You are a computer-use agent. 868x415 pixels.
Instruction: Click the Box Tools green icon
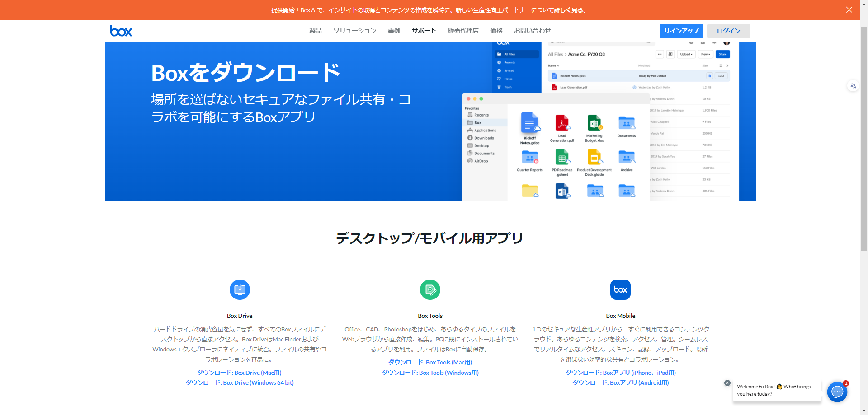[430, 289]
